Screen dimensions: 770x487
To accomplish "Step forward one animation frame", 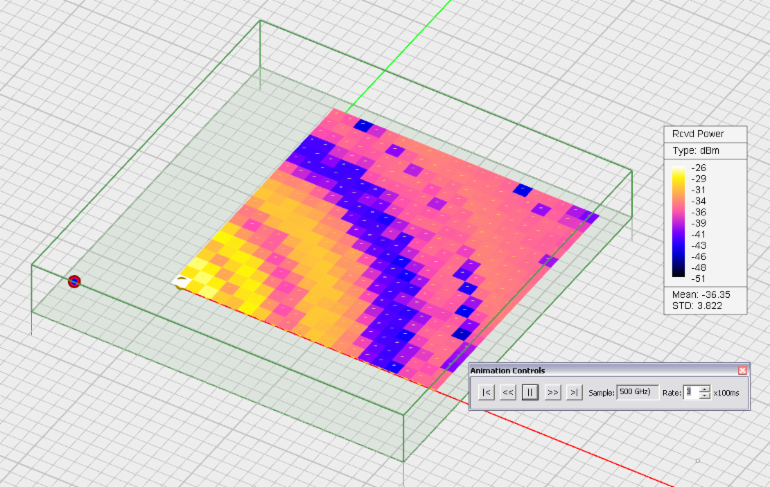I will coord(552,393).
